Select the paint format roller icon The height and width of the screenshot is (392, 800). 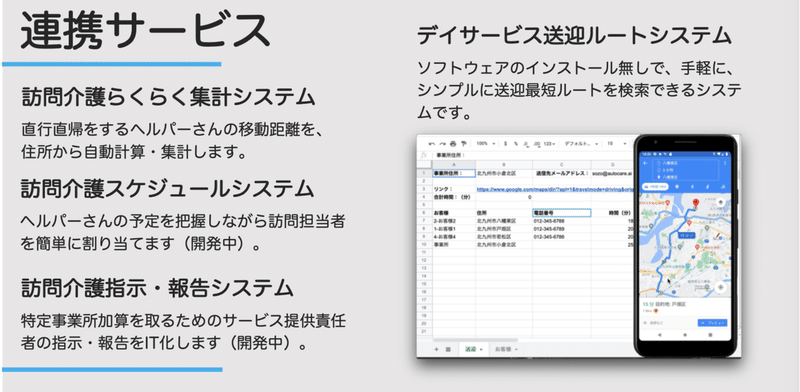coord(464,144)
